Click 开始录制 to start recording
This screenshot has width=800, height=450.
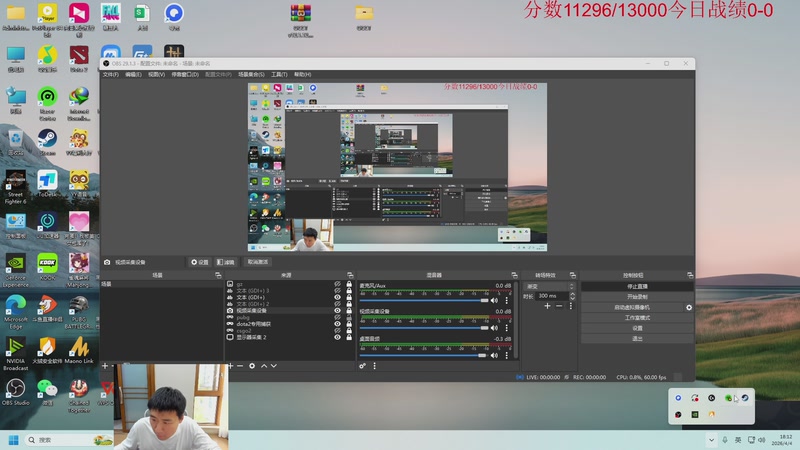[x=637, y=296]
